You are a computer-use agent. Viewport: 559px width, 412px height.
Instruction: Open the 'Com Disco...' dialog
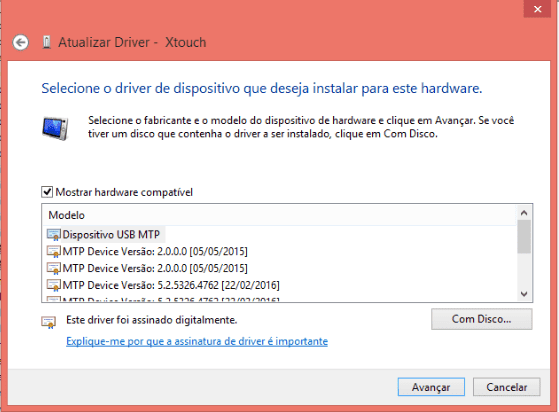point(482,319)
